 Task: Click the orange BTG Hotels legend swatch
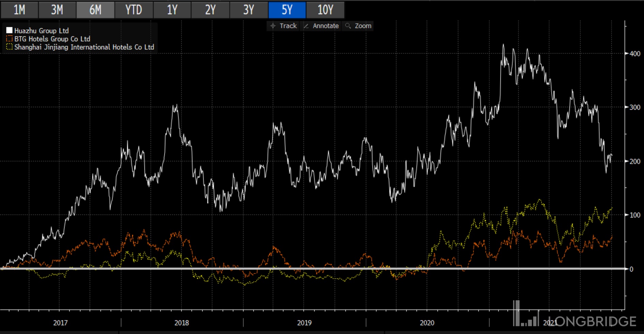9,39
